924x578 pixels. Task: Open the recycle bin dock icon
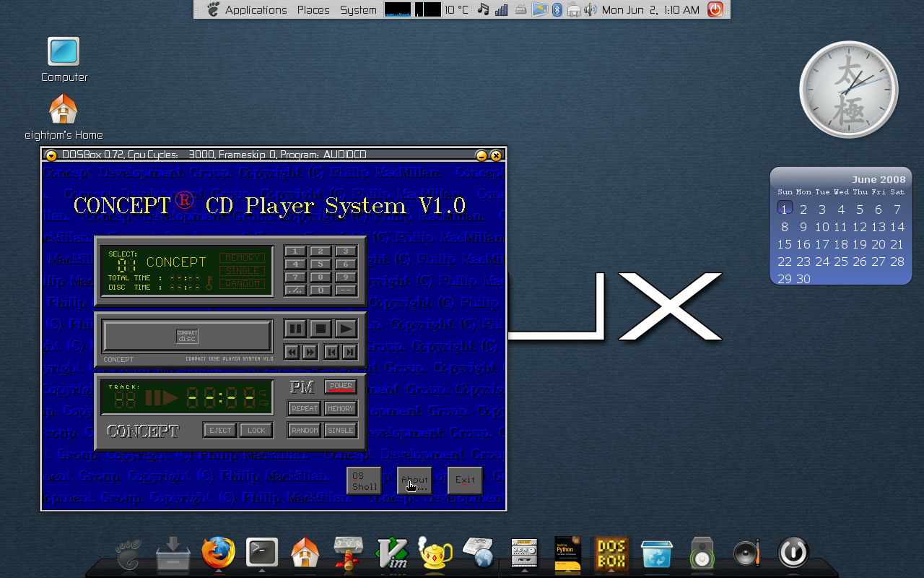tap(656, 554)
